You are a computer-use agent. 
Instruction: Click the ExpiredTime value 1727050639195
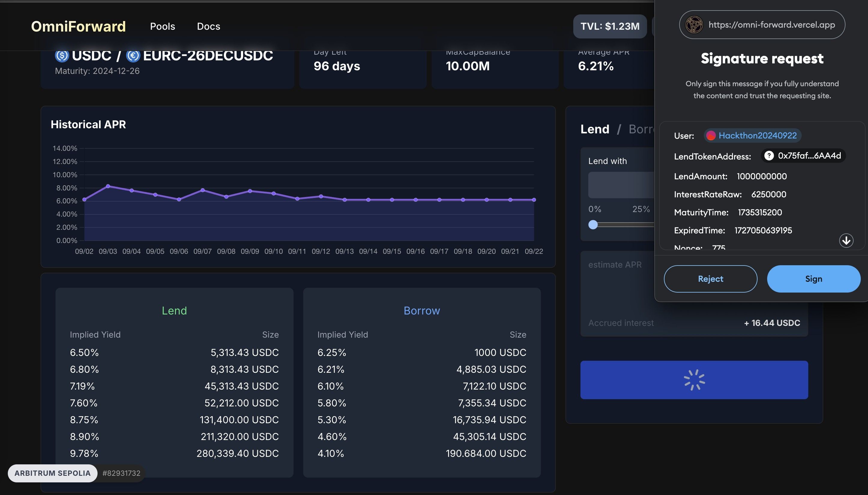tap(763, 230)
